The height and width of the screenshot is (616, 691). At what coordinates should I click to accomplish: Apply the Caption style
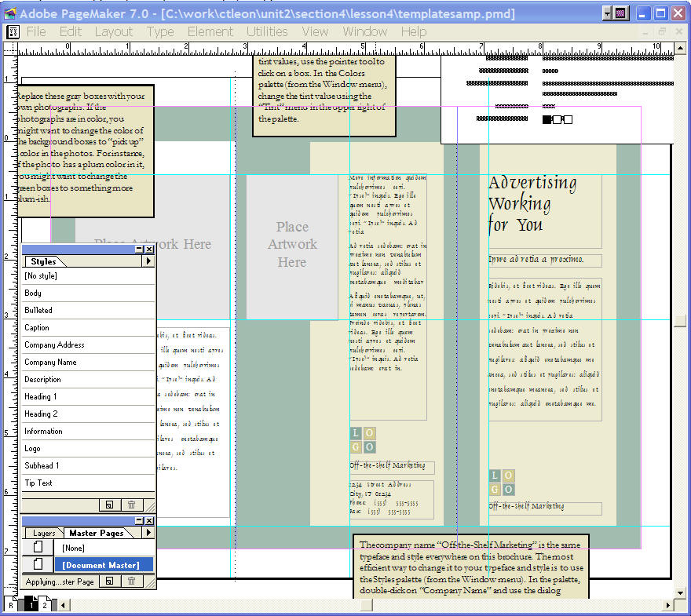tap(89, 327)
